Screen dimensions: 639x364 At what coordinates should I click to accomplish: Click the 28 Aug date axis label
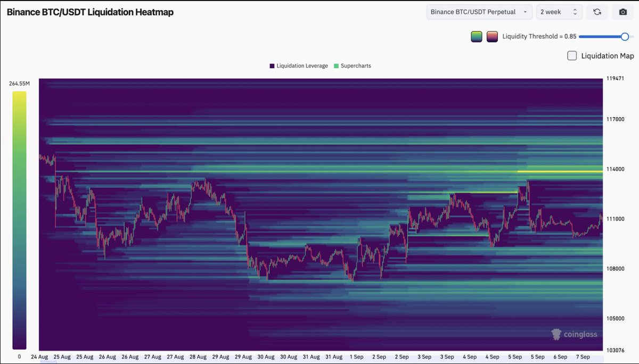point(198,357)
